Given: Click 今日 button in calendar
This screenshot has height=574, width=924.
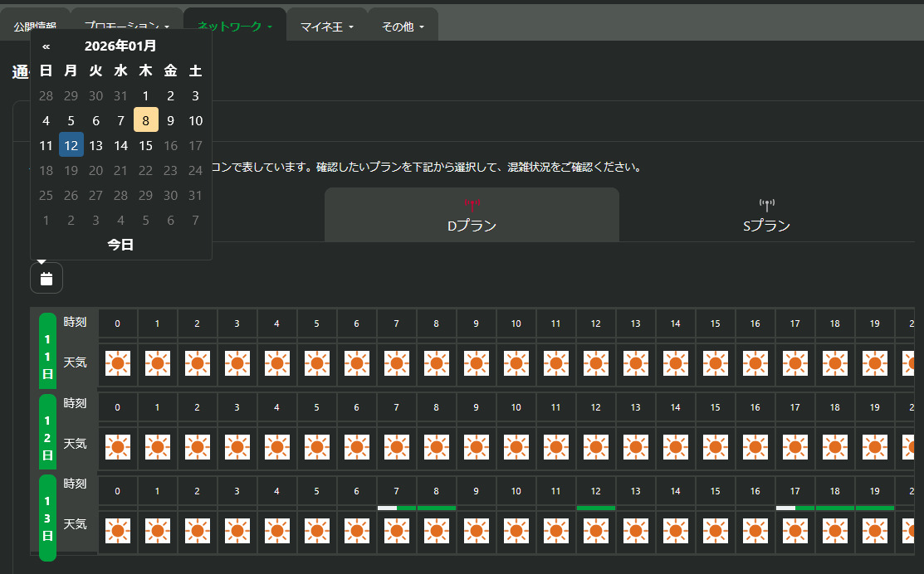Looking at the screenshot, I should (x=120, y=245).
